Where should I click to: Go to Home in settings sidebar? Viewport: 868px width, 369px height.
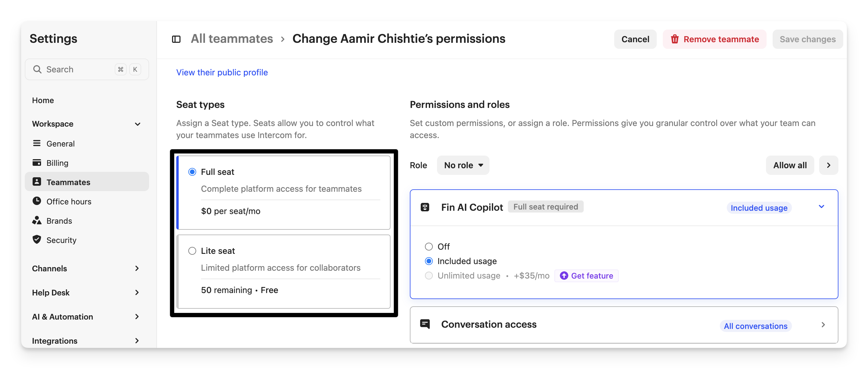[x=43, y=100]
